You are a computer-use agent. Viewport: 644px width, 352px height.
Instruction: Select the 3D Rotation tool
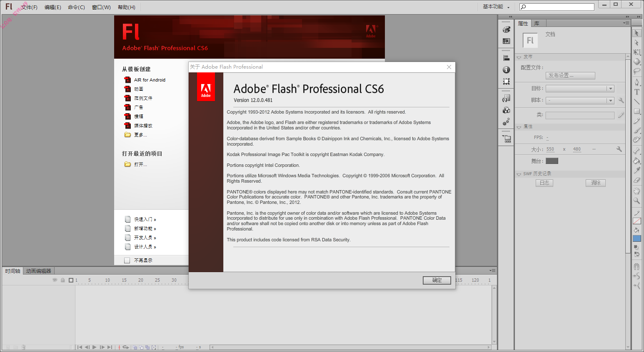tap(637, 62)
